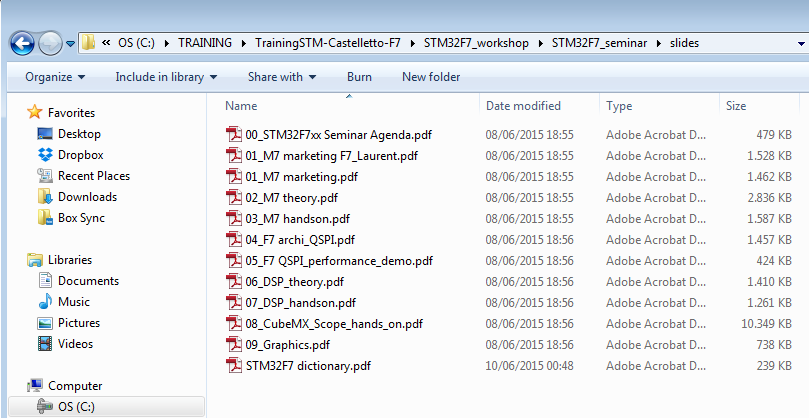Viewport: 809px width, 418px height.
Task: Select Computer in navigation pane
Action: click(75, 385)
